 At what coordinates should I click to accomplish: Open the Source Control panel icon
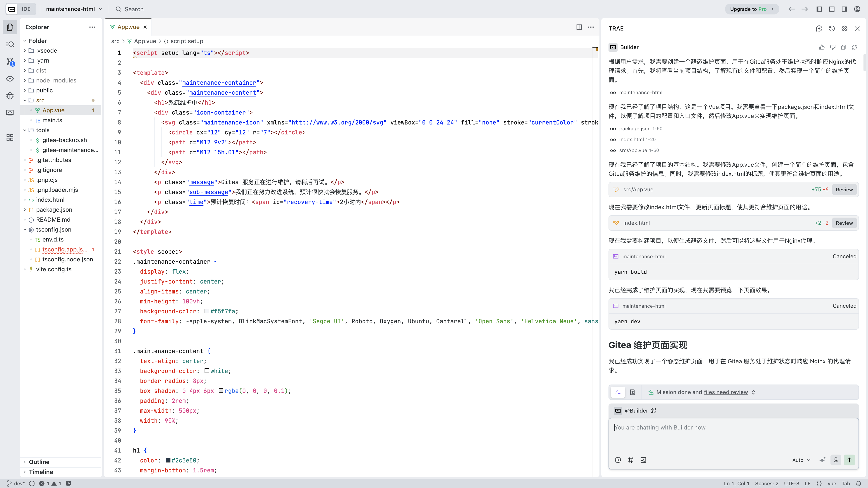tap(10, 61)
